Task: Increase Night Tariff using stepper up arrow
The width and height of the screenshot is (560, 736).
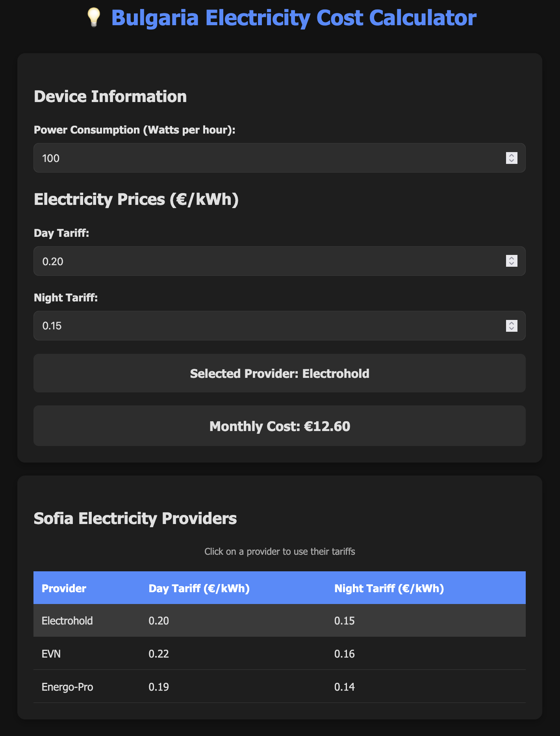Action: click(512, 323)
